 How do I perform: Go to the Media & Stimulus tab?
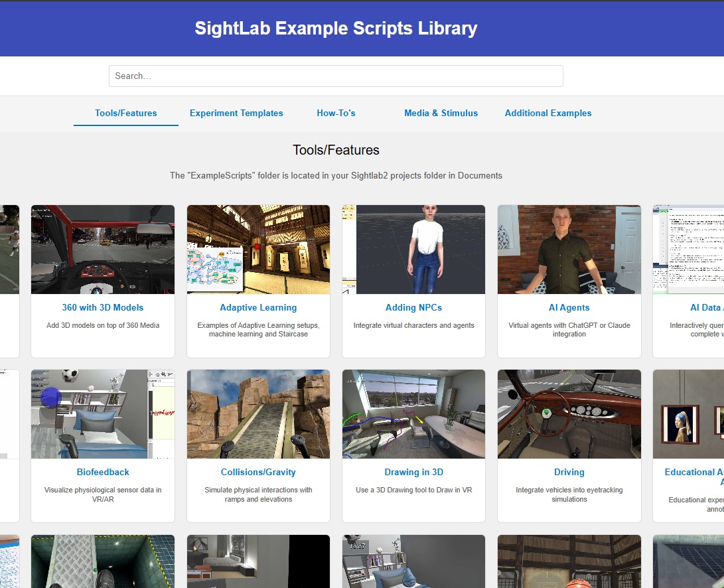tap(441, 113)
